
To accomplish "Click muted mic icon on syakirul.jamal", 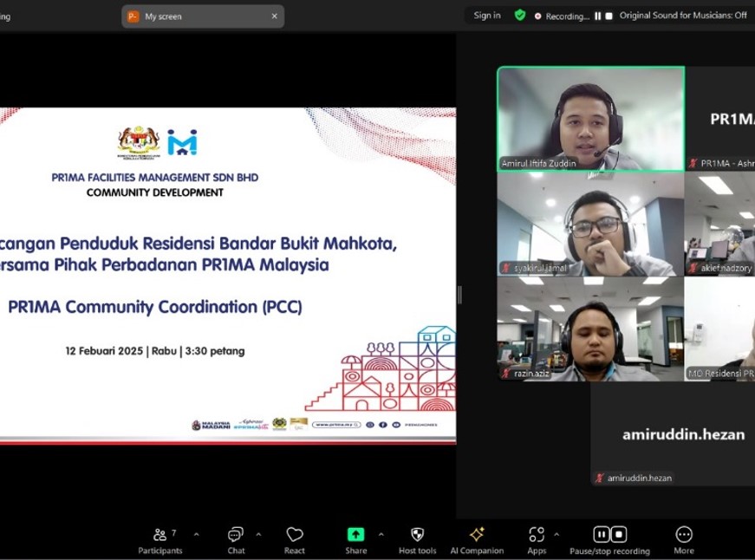I will pyautogui.click(x=506, y=268).
